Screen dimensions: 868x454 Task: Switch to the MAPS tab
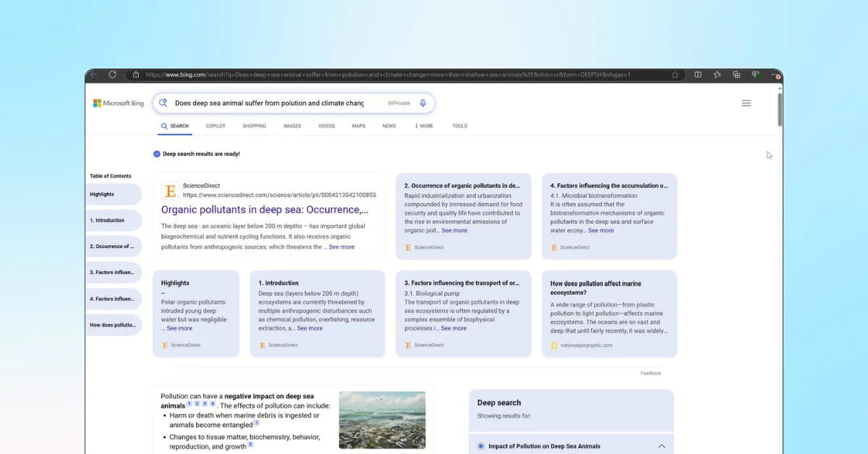(x=359, y=126)
